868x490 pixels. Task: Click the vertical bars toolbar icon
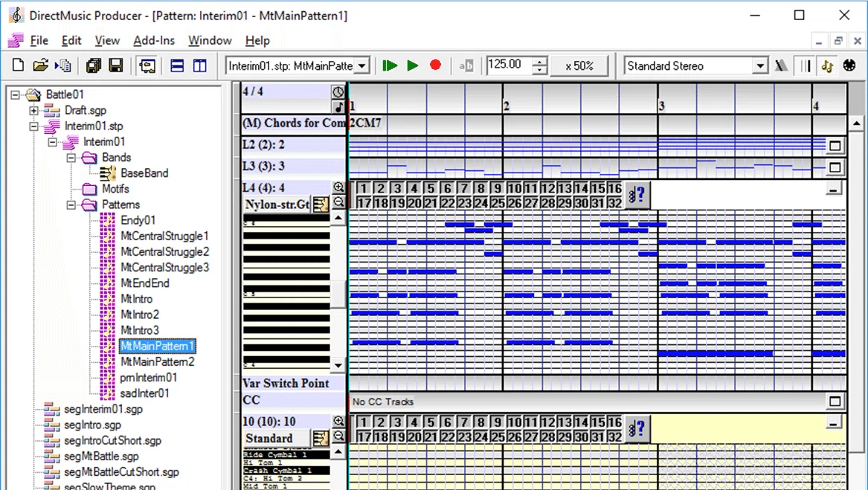(x=806, y=66)
